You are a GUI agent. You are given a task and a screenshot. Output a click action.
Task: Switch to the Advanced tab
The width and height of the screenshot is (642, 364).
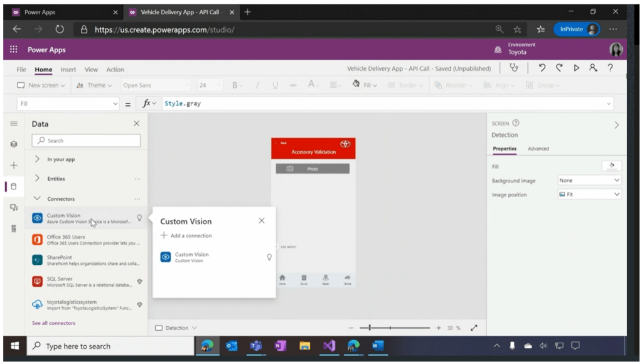(x=538, y=149)
